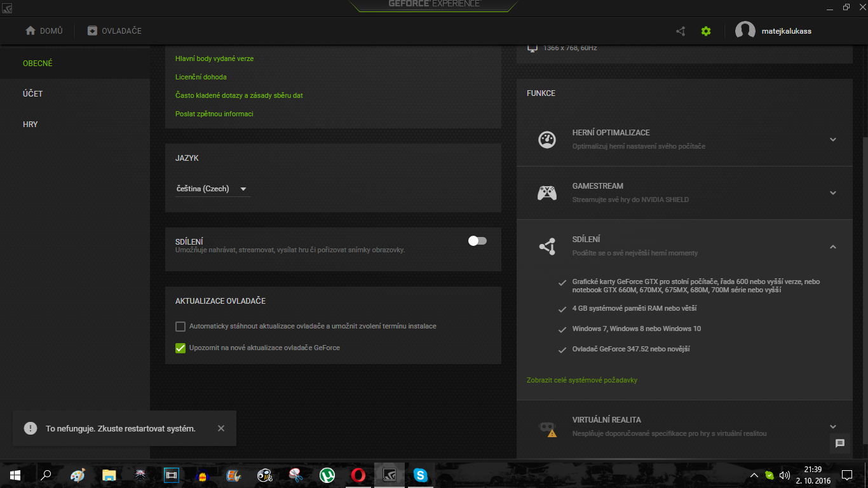Click the 'To nefunguje. Zkuste restartovat systém.' message
Viewport: 868px width, 488px height.
click(121, 428)
